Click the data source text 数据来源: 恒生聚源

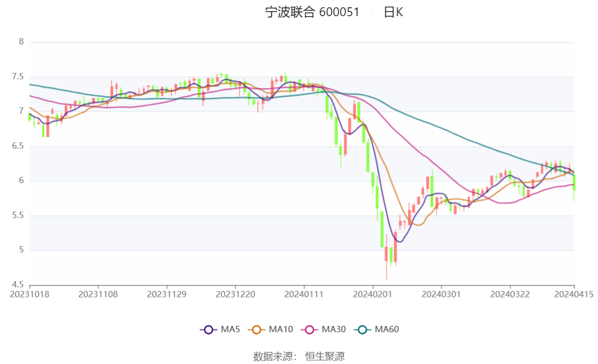298,356
